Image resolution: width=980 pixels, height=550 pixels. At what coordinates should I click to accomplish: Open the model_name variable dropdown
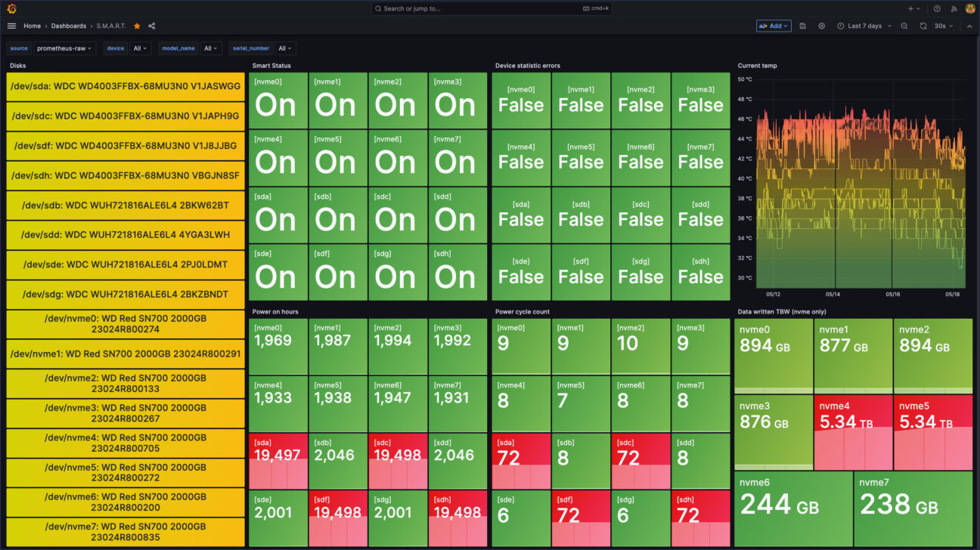211,48
